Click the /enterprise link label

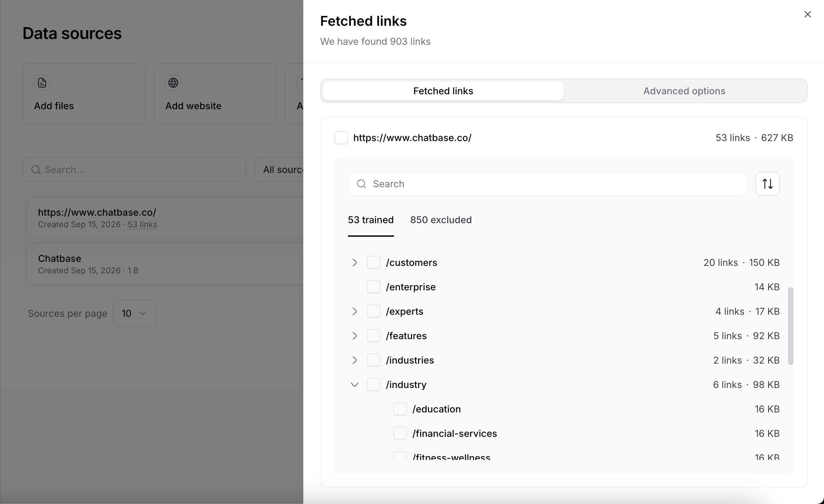411,287
